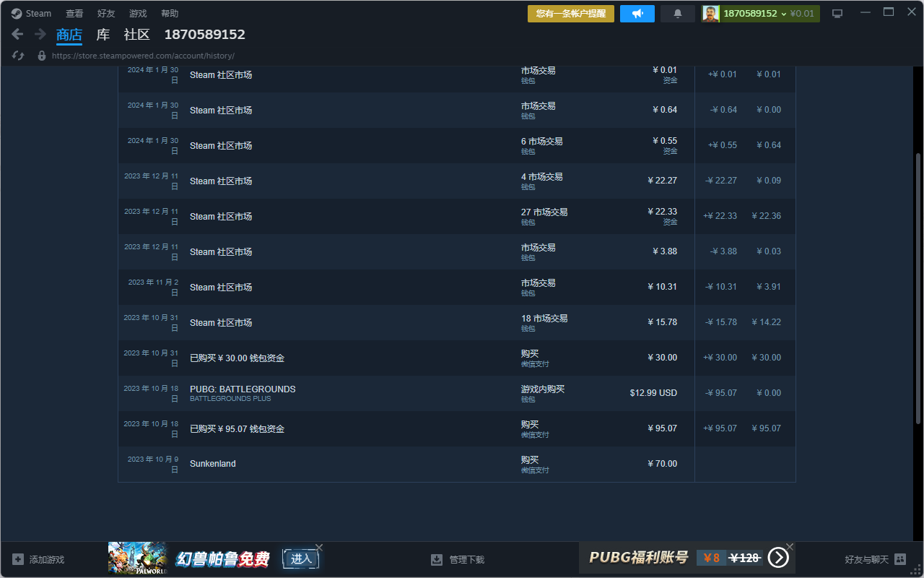The width and height of the screenshot is (924, 578).
Task: Click the ¥ 3.91 wallet balance
Action: 769,287
